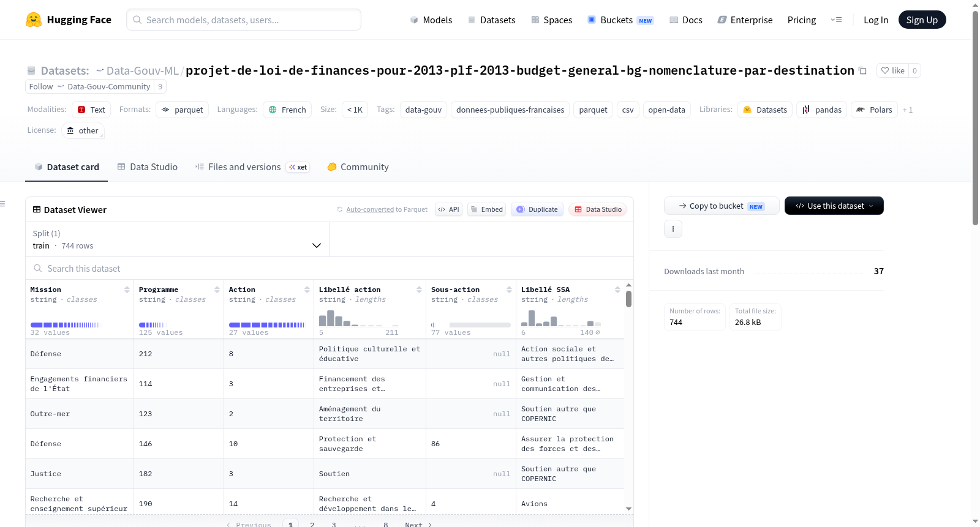Go to Datasets in top navigation
Image resolution: width=980 pixels, height=527 pixels.
pos(491,20)
